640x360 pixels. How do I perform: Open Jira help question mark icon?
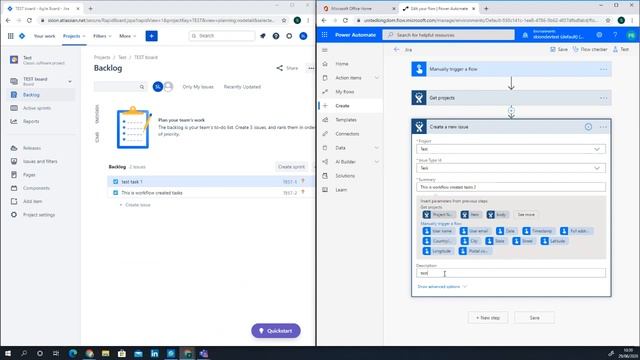tap(276, 36)
